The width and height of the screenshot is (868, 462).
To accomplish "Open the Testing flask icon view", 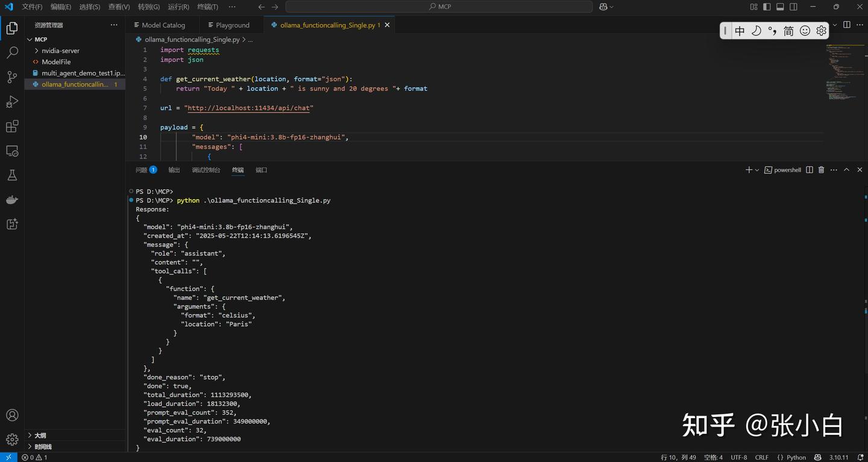I will click(12, 175).
